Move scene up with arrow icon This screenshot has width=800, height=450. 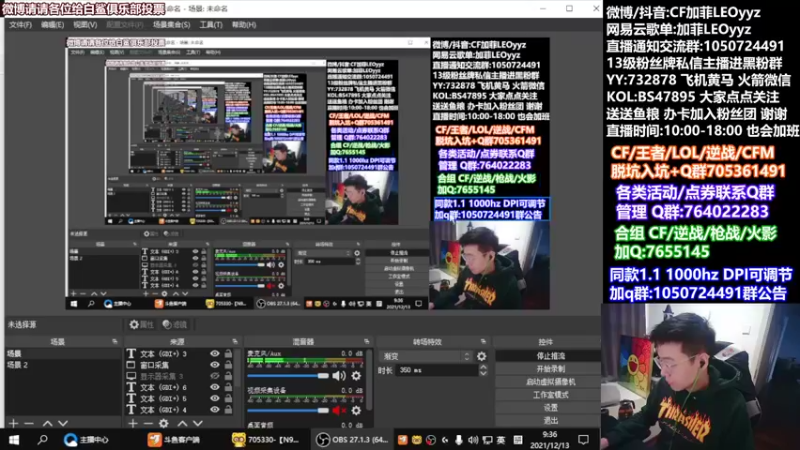[47, 423]
